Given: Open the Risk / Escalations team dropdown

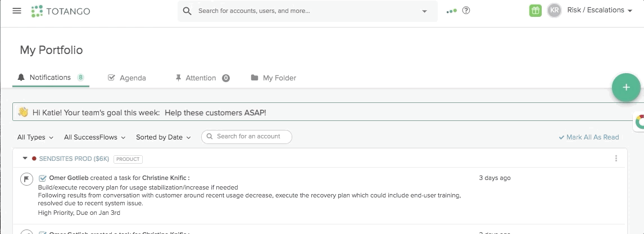Looking at the screenshot, I should click(600, 10).
